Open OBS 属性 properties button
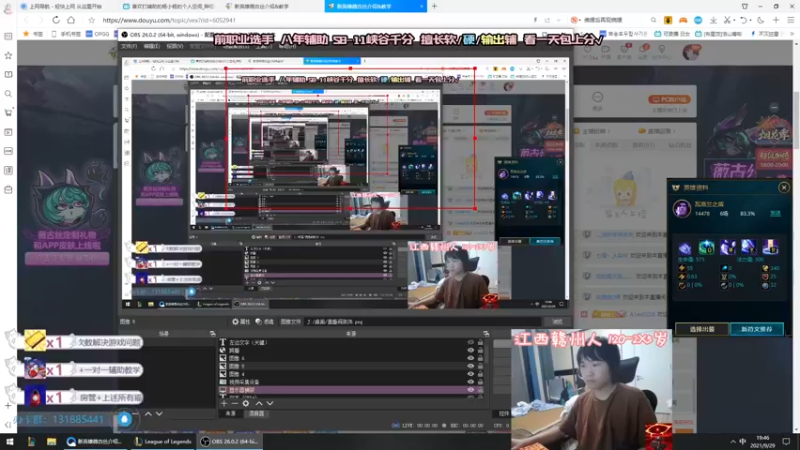Screen dimensions: 800x450 tap(241, 321)
